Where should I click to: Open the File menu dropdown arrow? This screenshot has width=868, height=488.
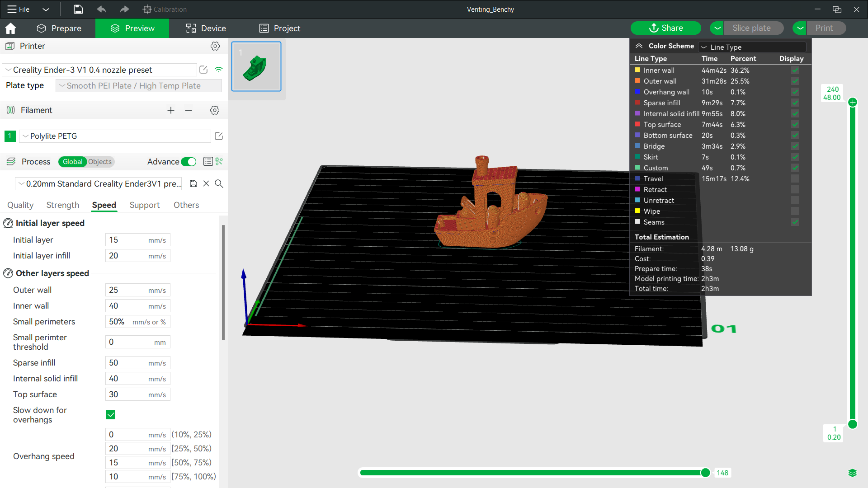(x=46, y=9)
